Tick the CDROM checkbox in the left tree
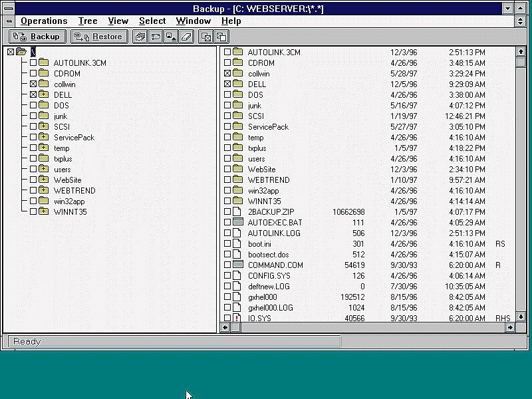 coord(33,74)
